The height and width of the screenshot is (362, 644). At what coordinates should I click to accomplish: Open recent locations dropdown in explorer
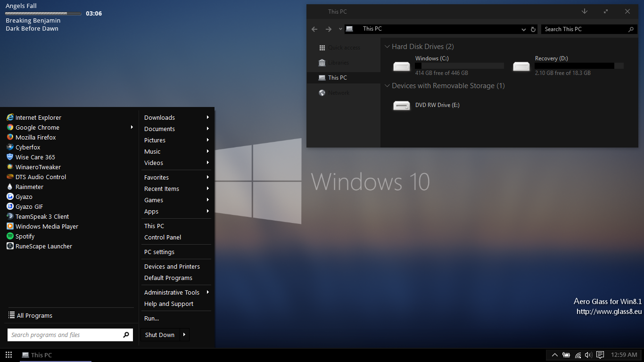pyautogui.click(x=340, y=29)
